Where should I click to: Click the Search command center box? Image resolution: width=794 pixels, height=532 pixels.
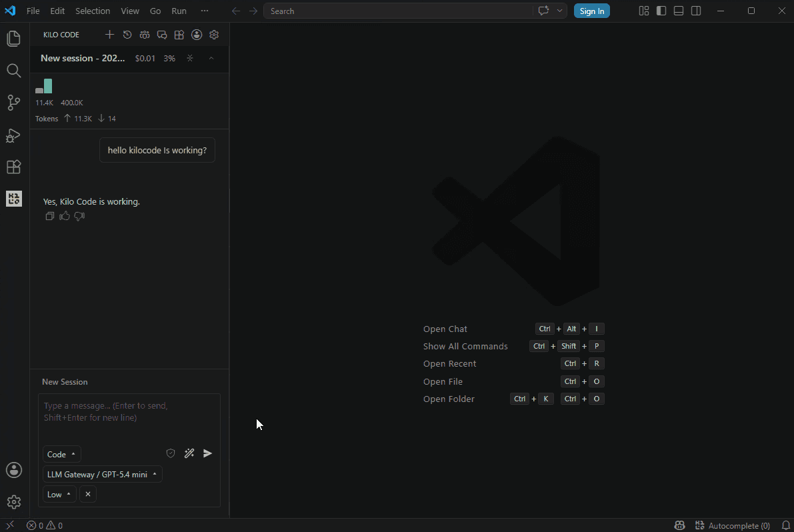pyautogui.click(x=398, y=11)
